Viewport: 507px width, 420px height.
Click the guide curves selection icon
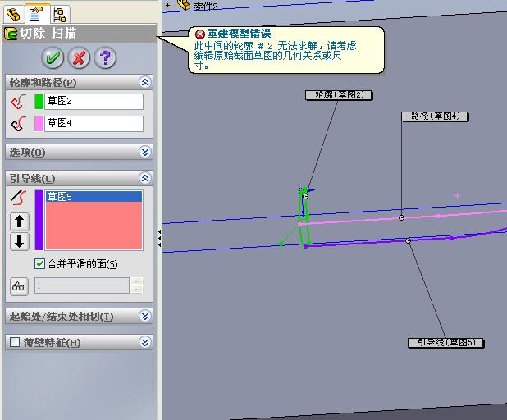[19, 198]
